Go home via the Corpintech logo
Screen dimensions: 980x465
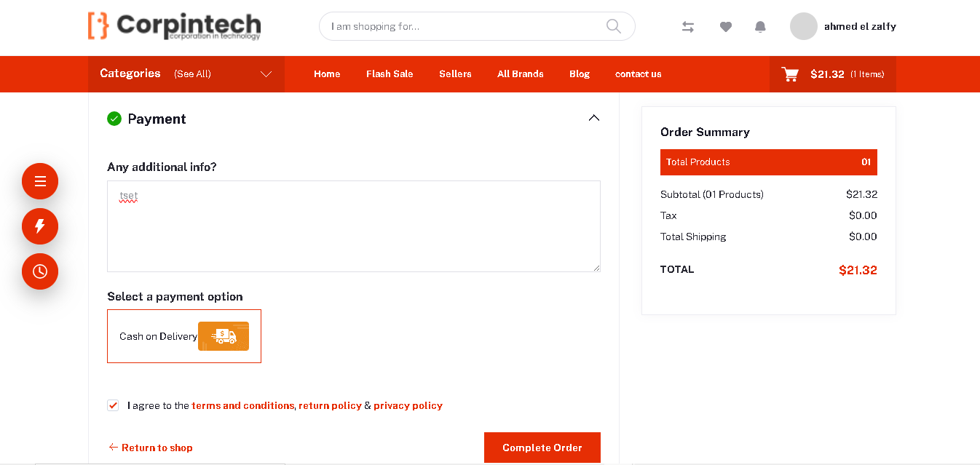[x=173, y=26]
